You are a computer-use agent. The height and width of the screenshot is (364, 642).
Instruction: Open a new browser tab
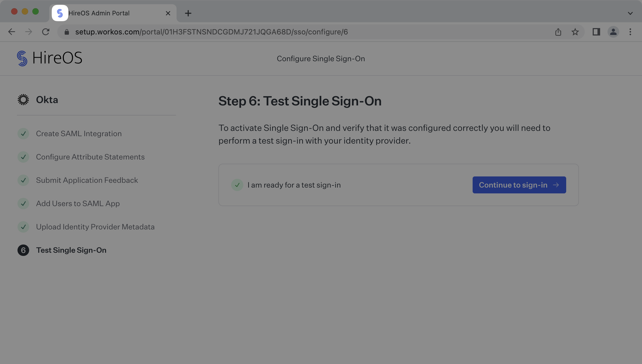(188, 13)
